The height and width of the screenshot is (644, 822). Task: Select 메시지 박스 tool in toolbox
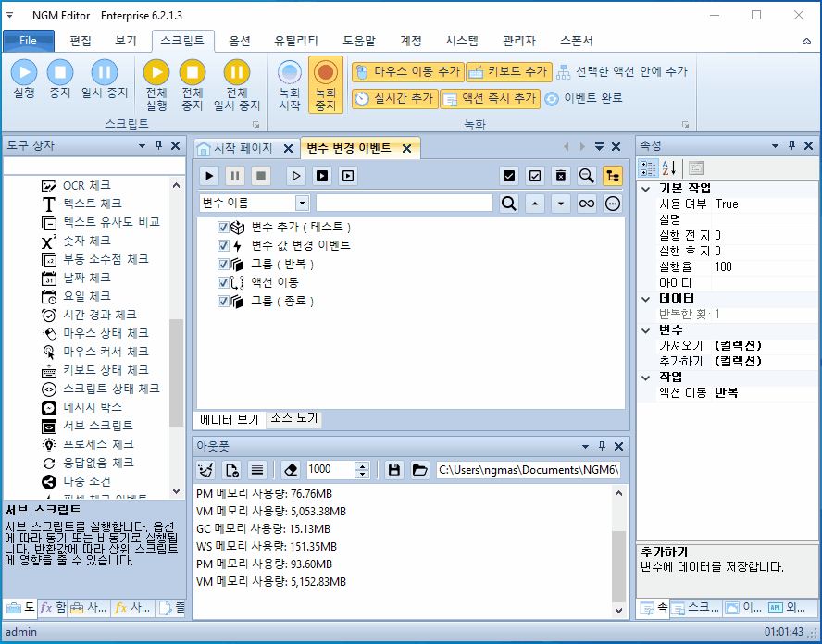click(93, 407)
